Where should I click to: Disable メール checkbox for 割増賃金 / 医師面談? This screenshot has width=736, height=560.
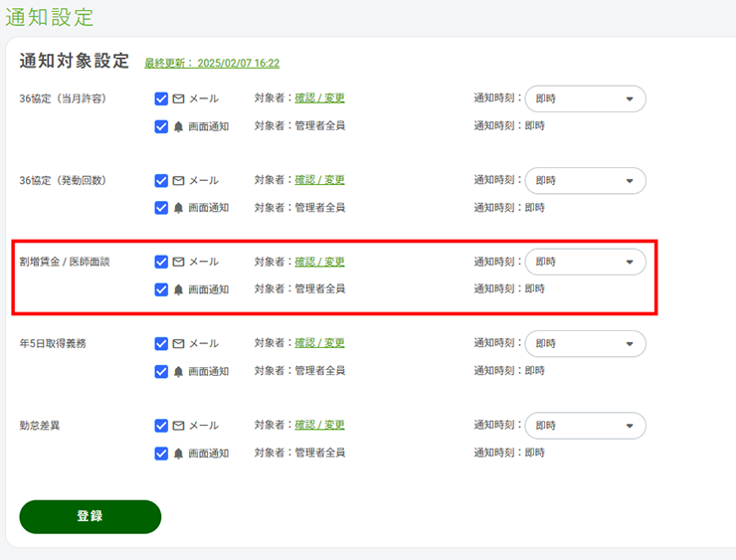coord(161,262)
